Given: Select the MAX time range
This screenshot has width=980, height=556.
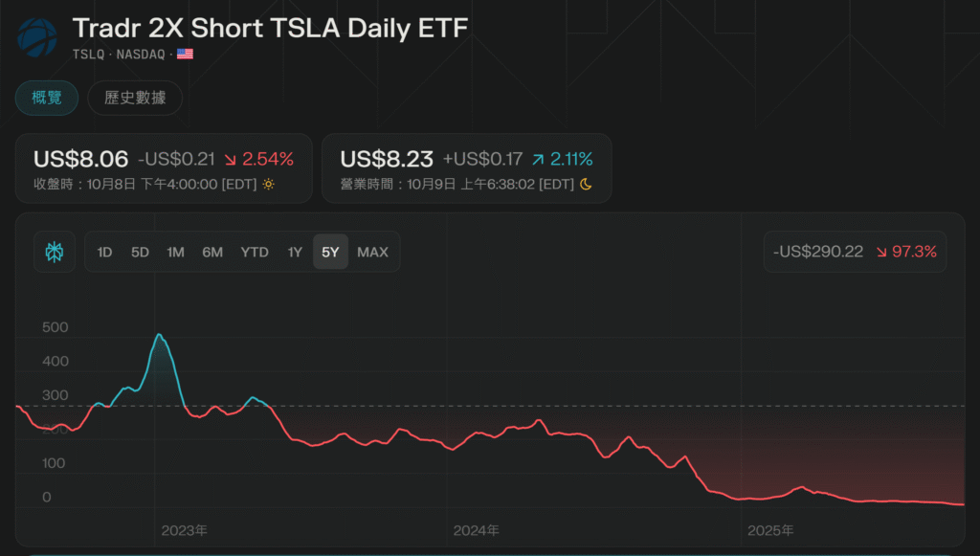Looking at the screenshot, I should (x=372, y=252).
